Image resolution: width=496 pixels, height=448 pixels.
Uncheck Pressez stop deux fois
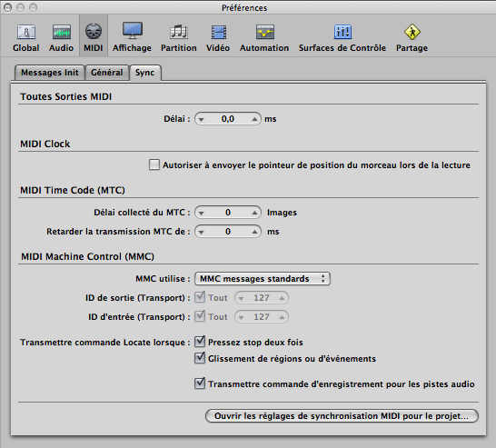tap(200, 342)
